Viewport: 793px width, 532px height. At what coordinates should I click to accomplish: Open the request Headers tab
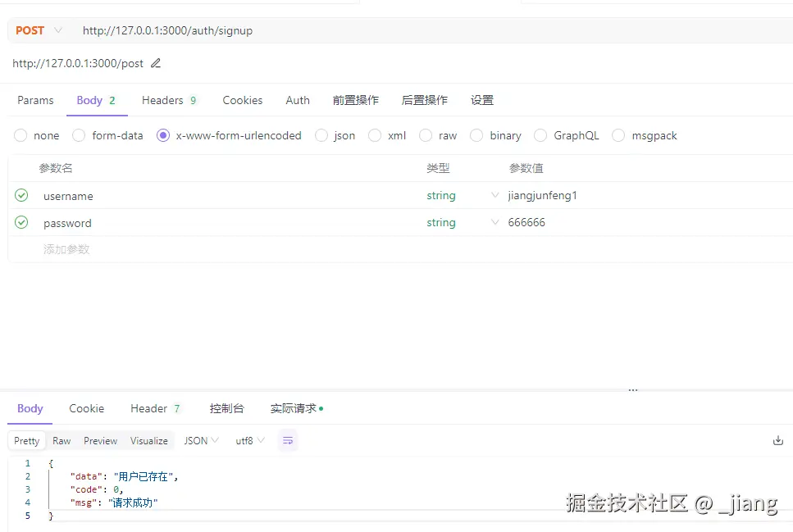[x=169, y=100]
